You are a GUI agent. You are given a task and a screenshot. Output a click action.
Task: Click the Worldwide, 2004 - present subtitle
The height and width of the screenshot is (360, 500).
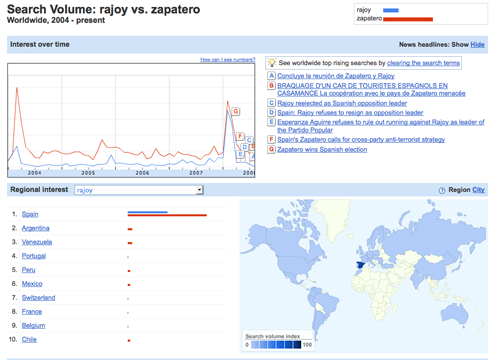(56, 20)
